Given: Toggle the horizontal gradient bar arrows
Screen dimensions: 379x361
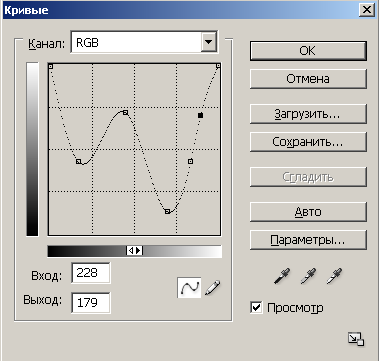Looking at the screenshot, I should point(135,251).
